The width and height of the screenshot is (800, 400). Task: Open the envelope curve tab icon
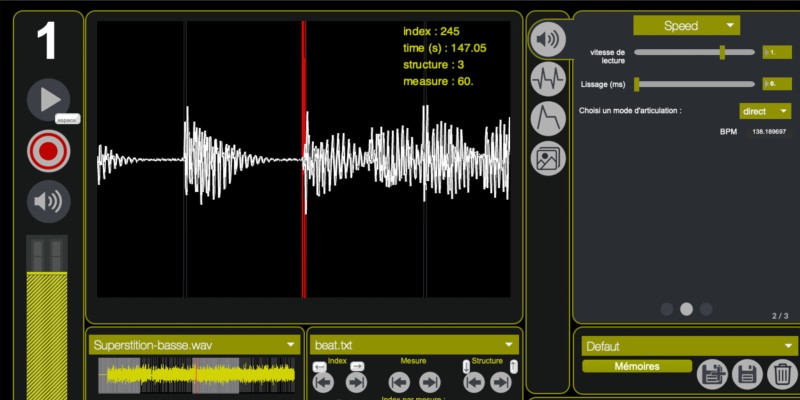[547, 119]
